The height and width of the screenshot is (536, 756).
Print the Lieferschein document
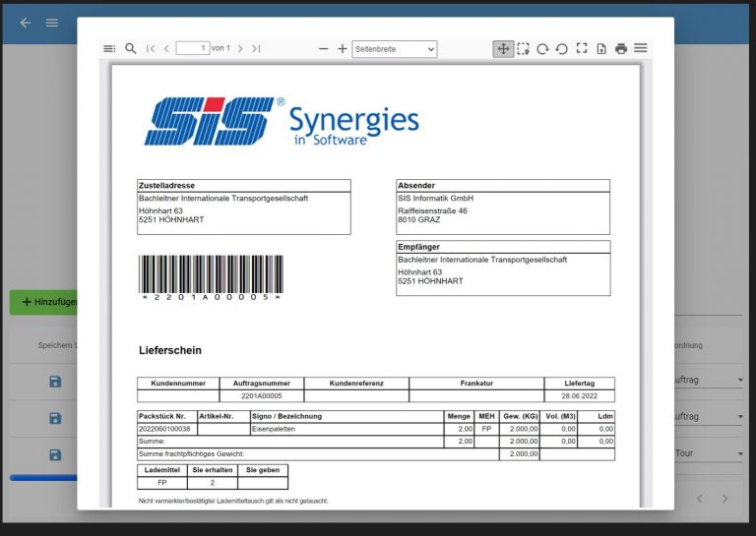coord(621,48)
